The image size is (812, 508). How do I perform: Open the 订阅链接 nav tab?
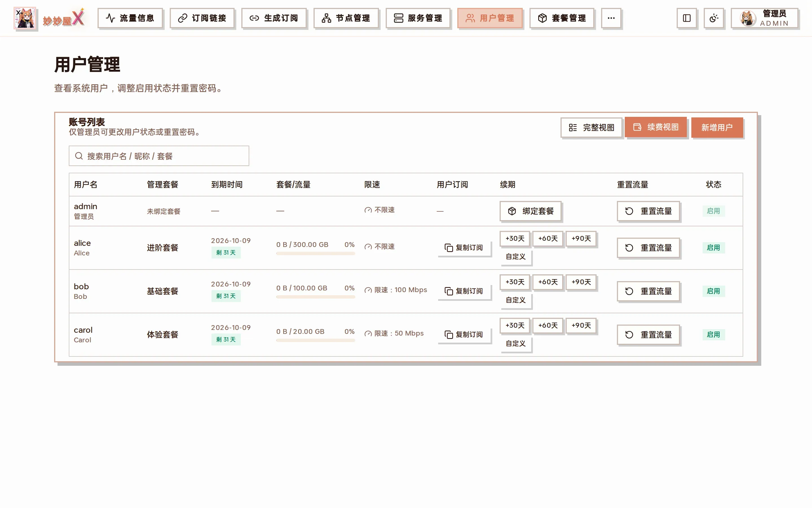pos(202,18)
